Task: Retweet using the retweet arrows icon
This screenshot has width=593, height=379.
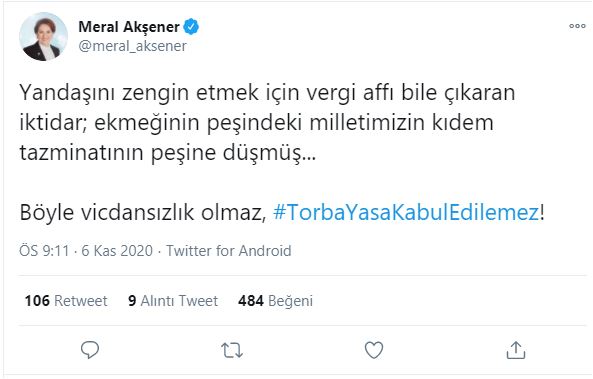Action: 232,350
